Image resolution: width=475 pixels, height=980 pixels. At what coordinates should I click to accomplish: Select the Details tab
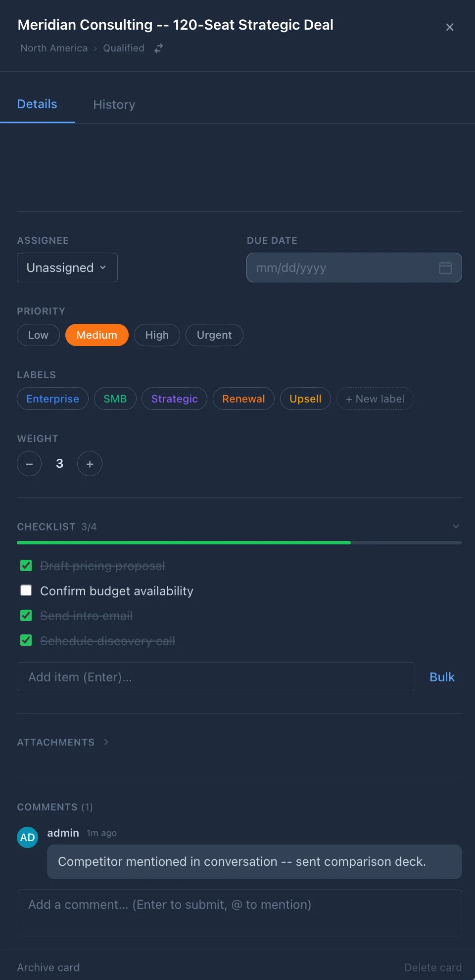[37, 104]
